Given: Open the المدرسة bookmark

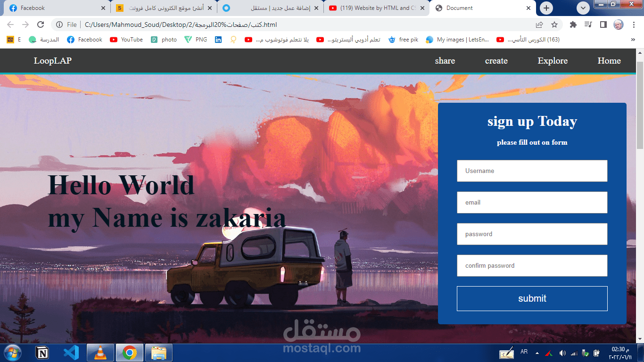Looking at the screenshot, I should point(44,40).
